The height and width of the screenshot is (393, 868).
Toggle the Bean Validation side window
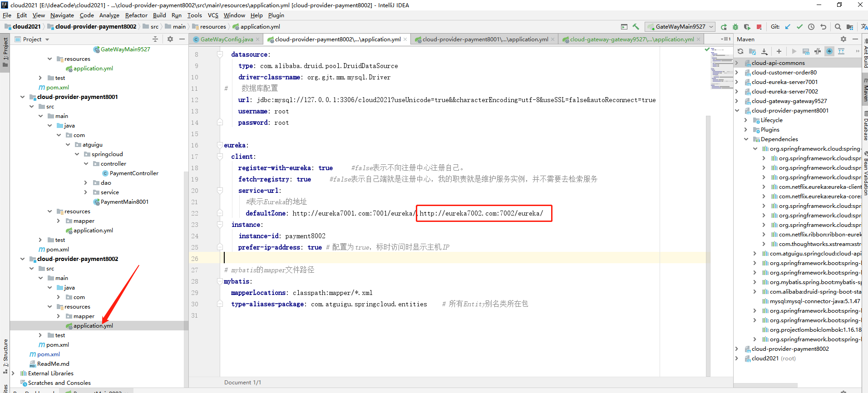tap(865, 173)
